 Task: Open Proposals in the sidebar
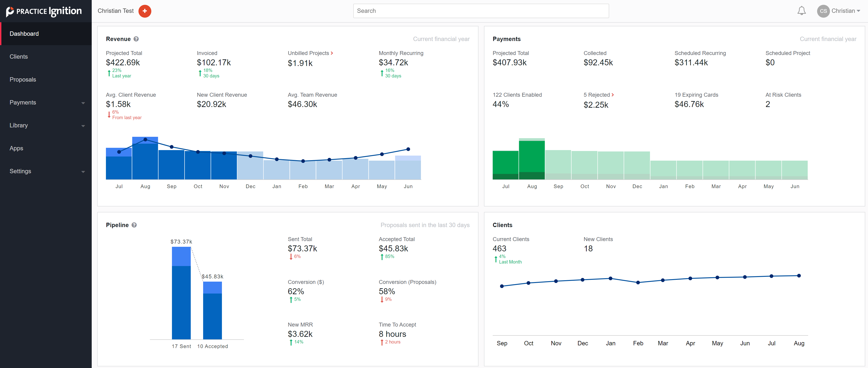tap(22, 80)
